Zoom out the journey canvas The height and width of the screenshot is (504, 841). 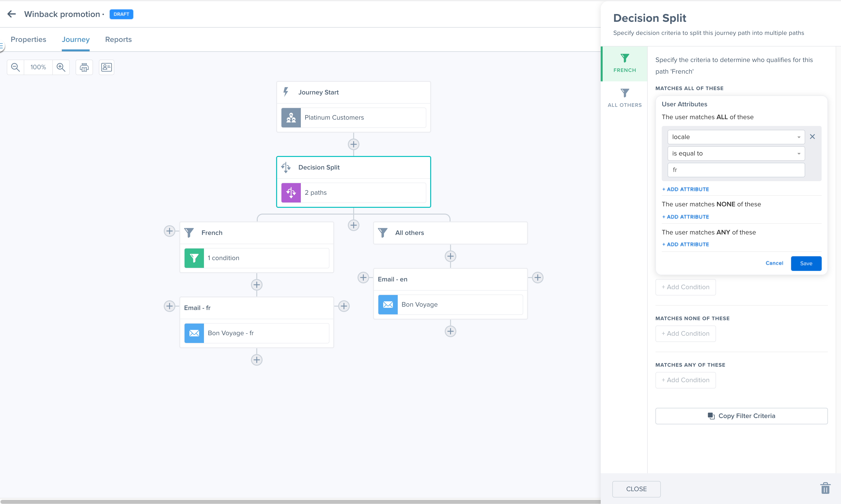point(15,67)
